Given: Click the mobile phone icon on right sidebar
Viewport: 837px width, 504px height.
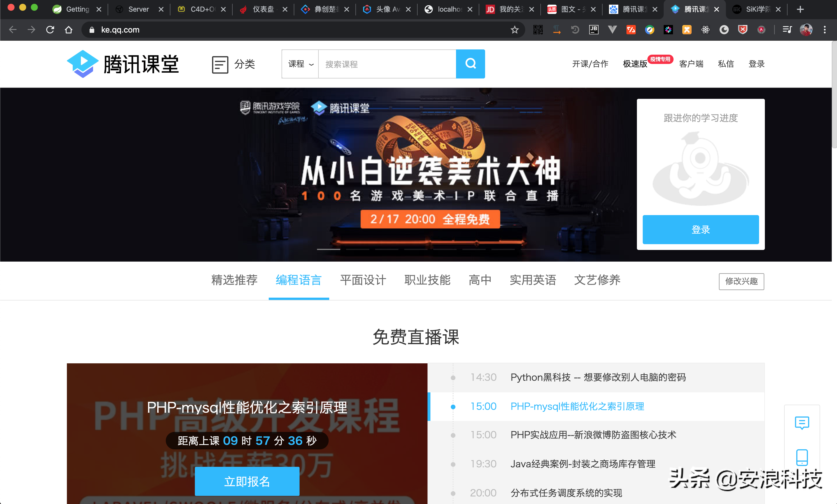Looking at the screenshot, I should pyautogui.click(x=802, y=457).
